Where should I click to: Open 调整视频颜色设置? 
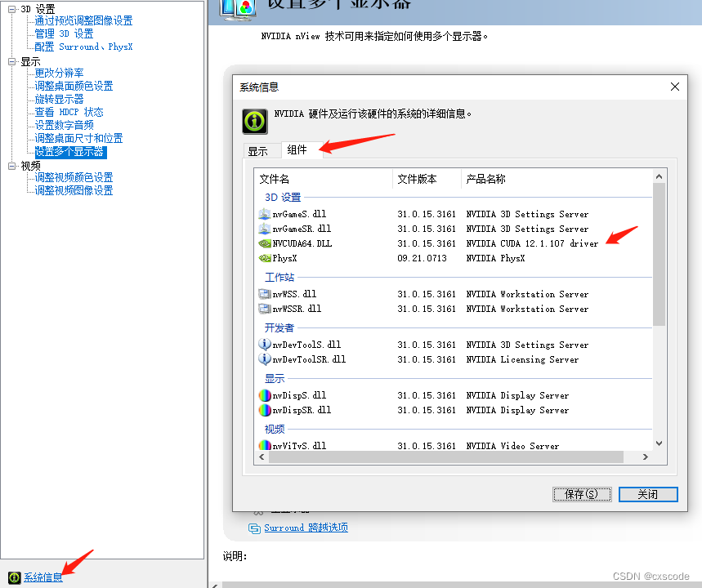(74, 177)
